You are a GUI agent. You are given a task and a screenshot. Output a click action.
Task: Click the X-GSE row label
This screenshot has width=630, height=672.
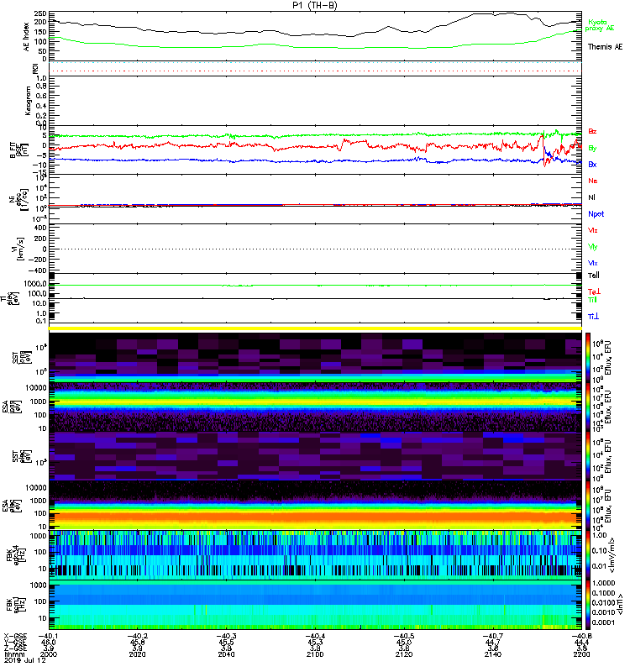(x=15, y=636)
